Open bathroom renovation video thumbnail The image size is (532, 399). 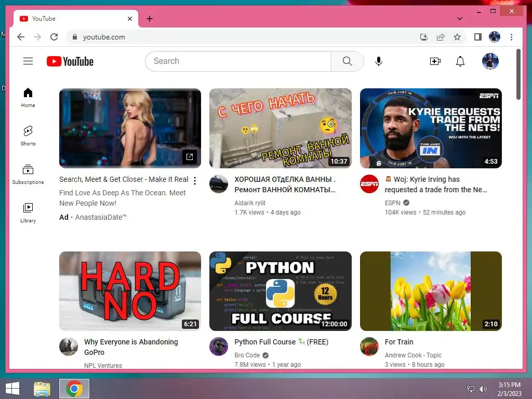(x=280, y=128)
